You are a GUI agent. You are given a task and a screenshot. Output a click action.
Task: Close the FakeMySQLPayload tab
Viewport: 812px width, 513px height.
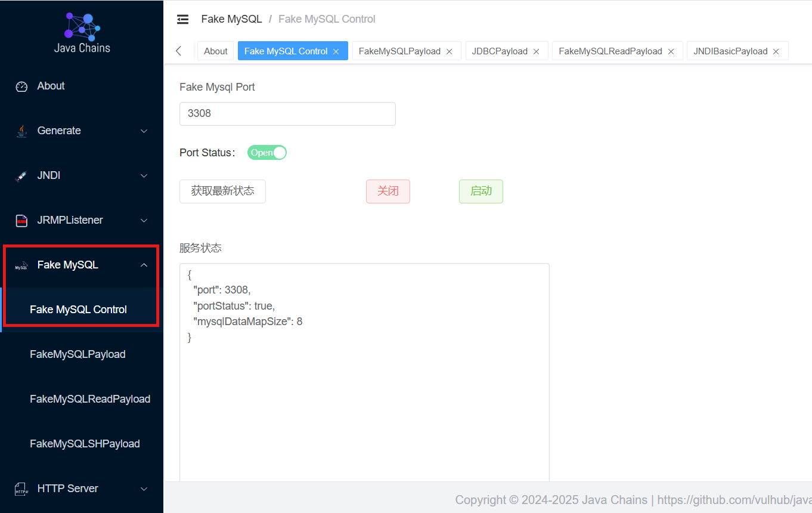tap(450, 52)
